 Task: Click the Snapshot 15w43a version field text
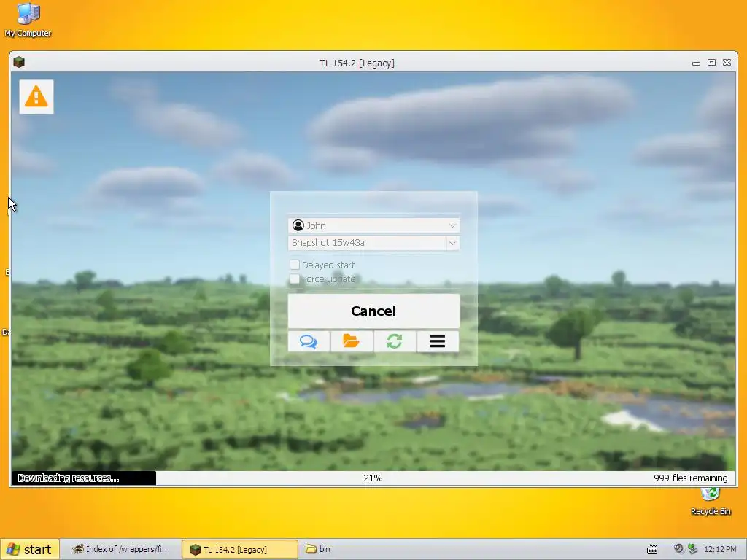pos(328,243)
